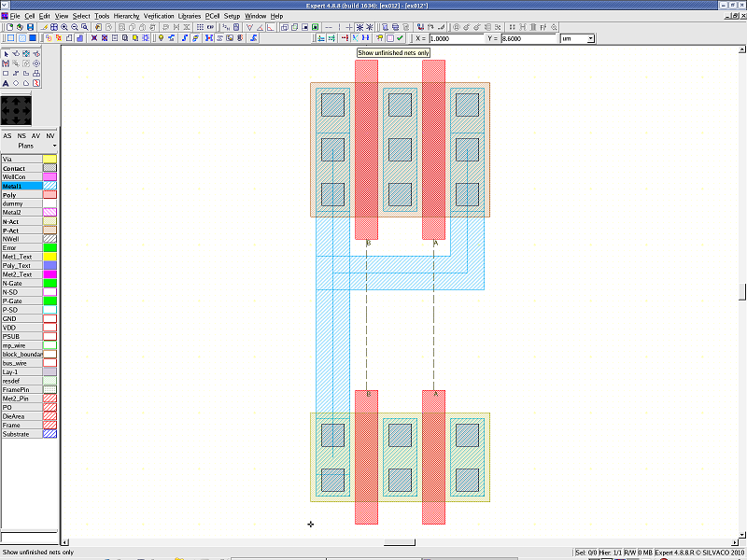
Task: Select the rectangle drawing tool
Action: point(6,73)
